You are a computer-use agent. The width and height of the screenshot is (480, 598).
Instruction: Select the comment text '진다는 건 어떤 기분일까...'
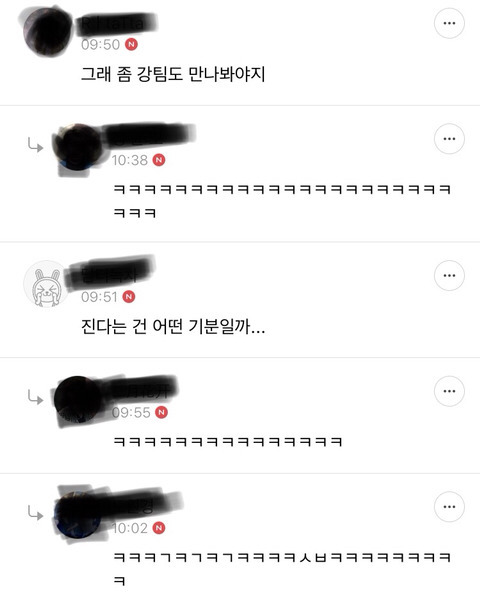pyautogui.click(x=173, y=326)
